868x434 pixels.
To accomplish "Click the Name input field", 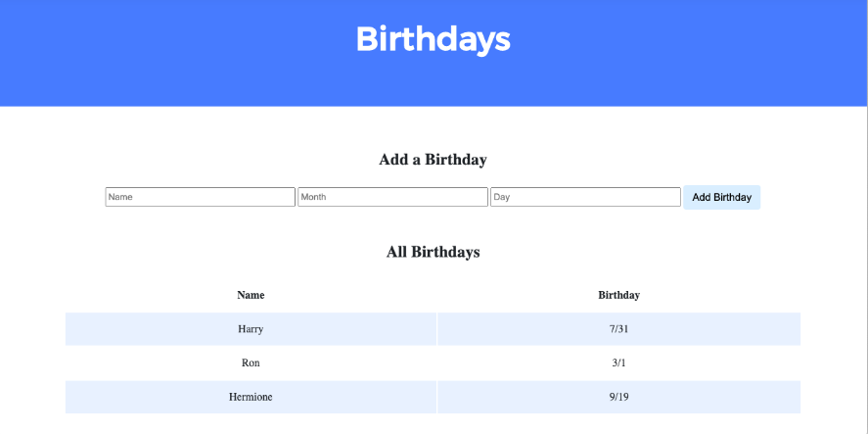I will (200, 197).
